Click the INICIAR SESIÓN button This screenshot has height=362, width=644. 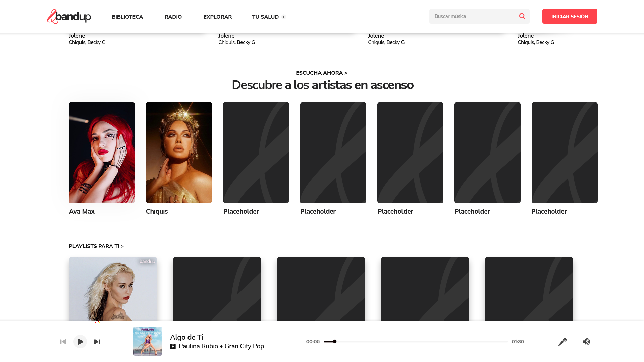pos(570,16)
